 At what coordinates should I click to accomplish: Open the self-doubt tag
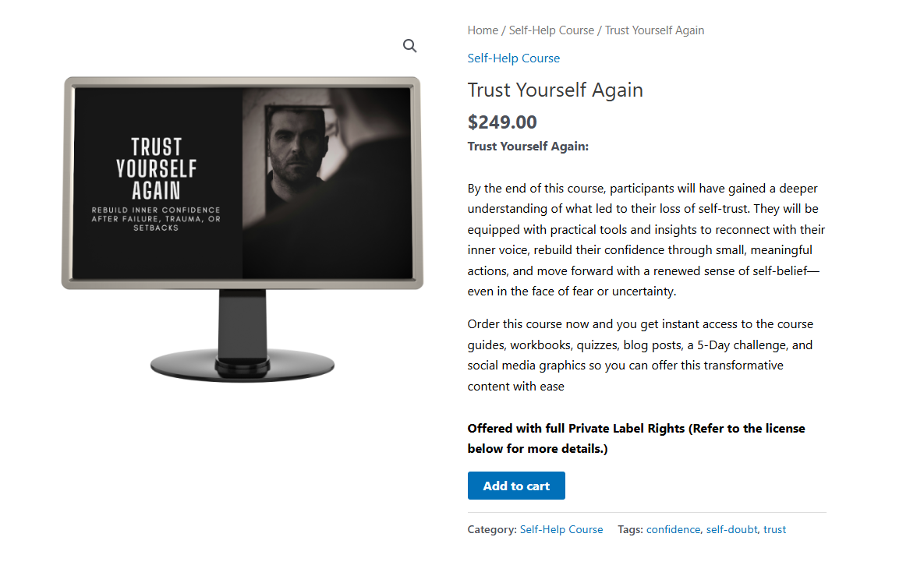[732, 529]
